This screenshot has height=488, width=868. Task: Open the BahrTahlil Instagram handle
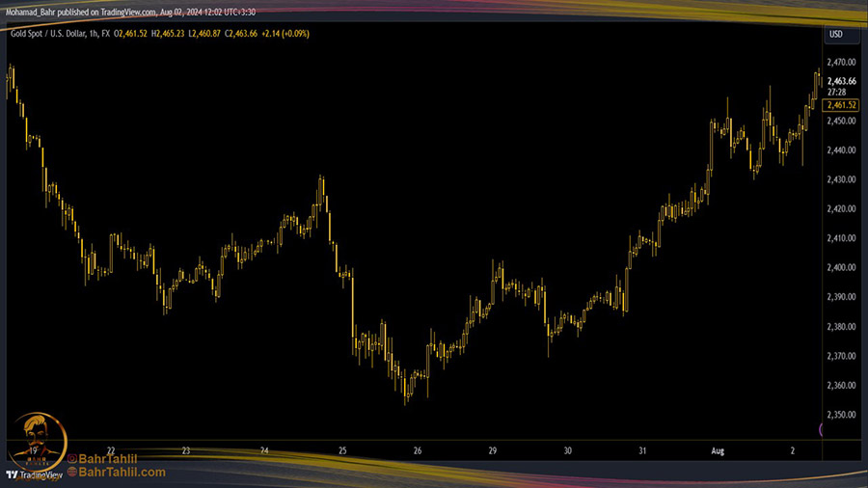112,458
